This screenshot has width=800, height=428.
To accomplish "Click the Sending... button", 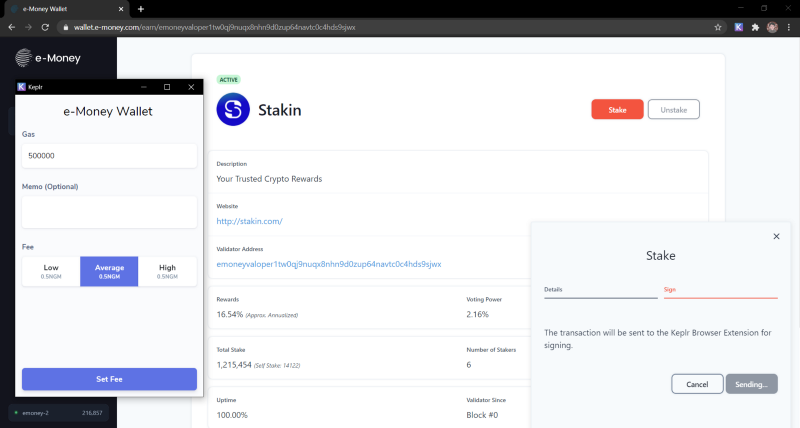I will tap(752, 384).
